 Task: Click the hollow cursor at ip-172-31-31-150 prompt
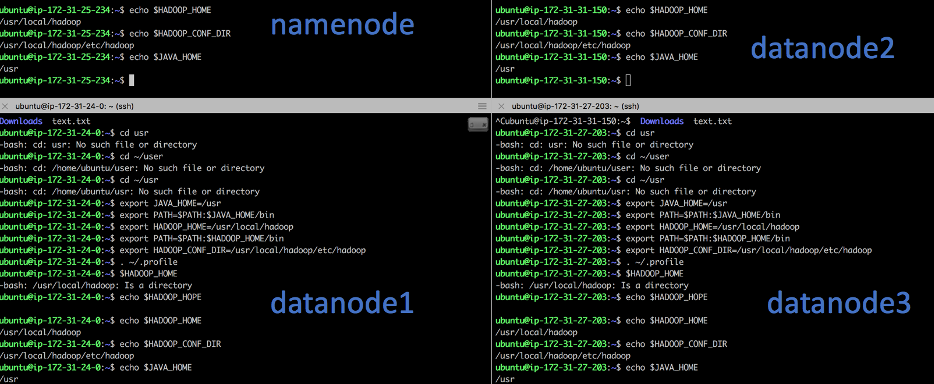628,80
